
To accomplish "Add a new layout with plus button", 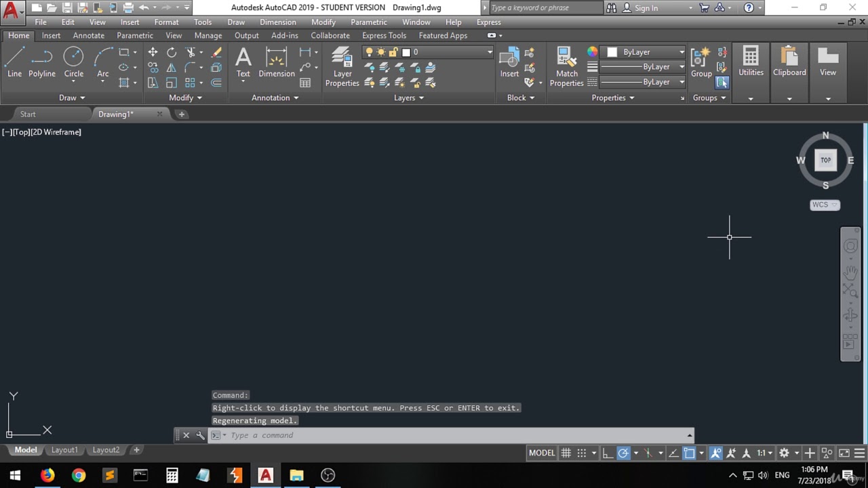I will (x=136, y=450).
